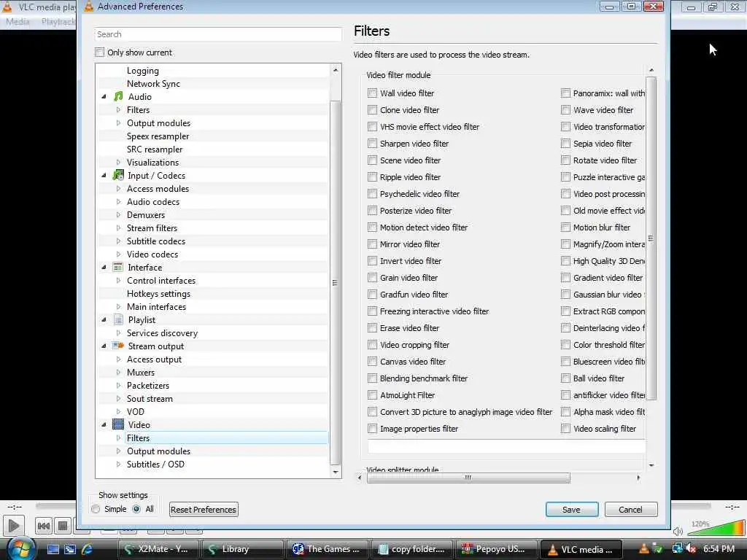Click the Internet Explorer quick launch icon
This screenshot has height=560, width=747.
click(x=88, y=549)
